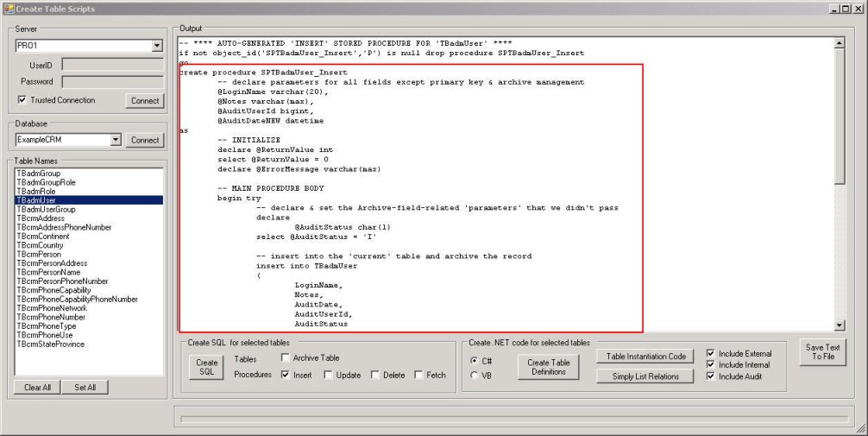Click the progress bar at bottom
The width and height of the screenshot is (868, 436).
tap(514, 419)
